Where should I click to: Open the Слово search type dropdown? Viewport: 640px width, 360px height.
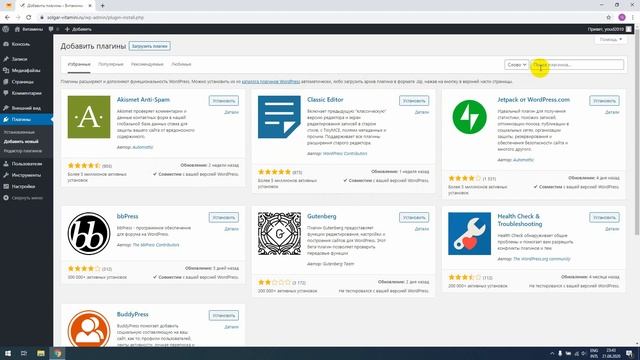(x=516, y=64)
